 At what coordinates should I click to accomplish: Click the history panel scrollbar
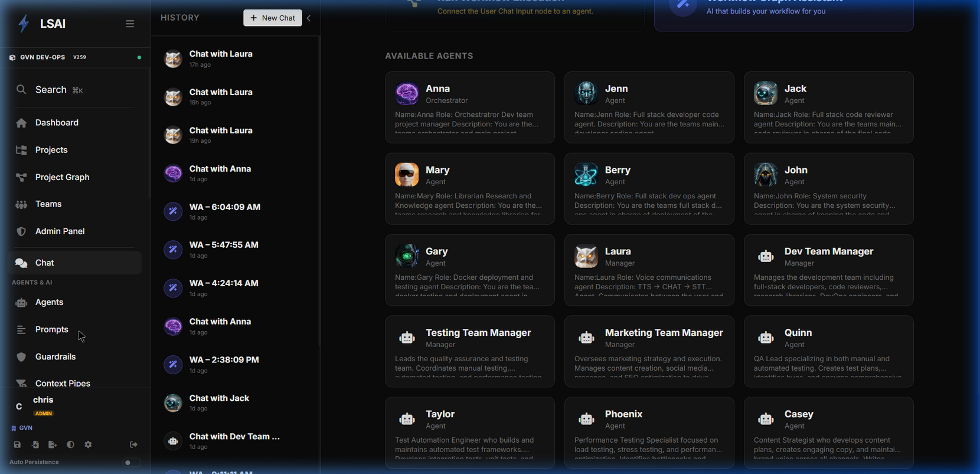319,192
